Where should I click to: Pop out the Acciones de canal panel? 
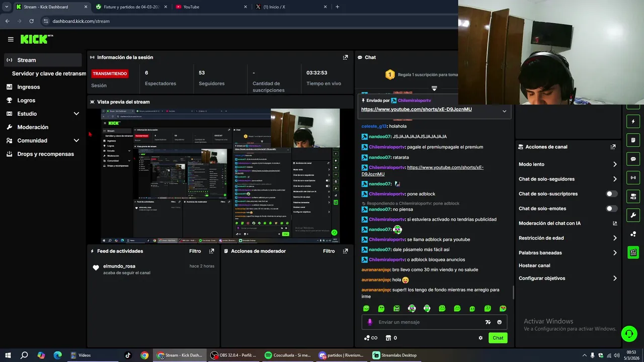(x=613, y=147)
